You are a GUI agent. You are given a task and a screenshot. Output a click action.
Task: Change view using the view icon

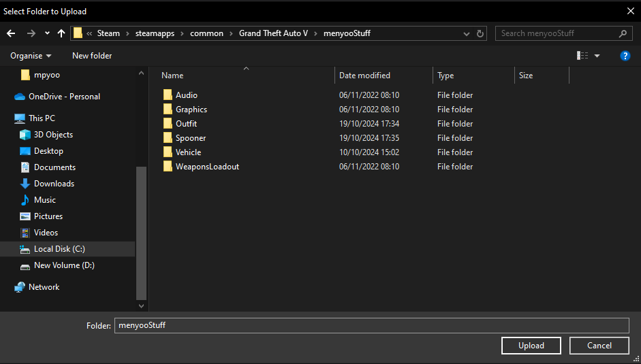click(582, 56)
